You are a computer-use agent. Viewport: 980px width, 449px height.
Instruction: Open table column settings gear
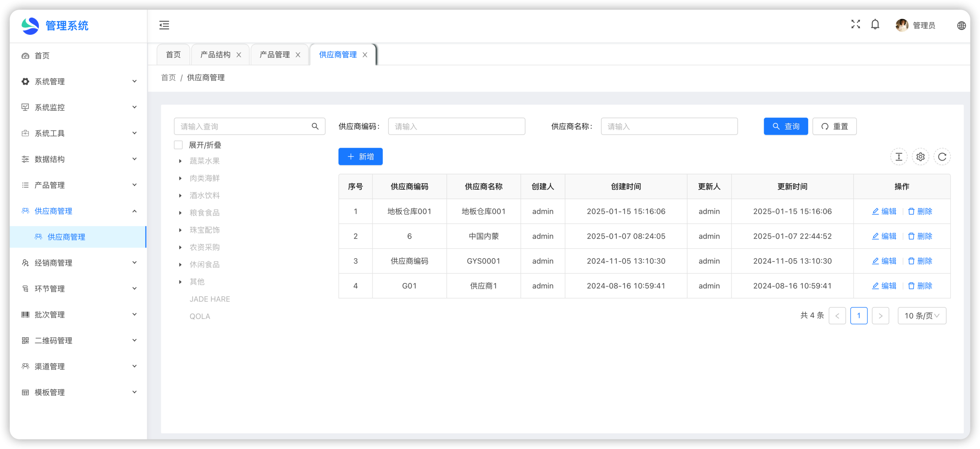point(920,157)
